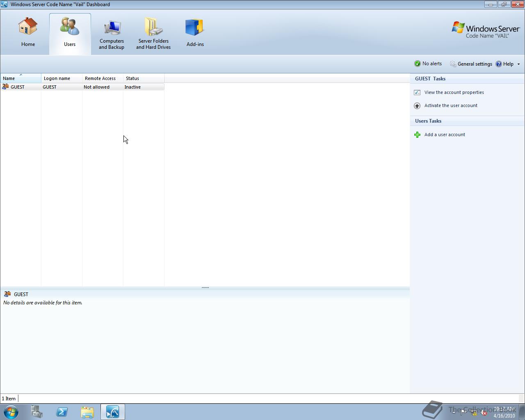
Task: Click the 'No details are available' text
Action: pos(43,303)
